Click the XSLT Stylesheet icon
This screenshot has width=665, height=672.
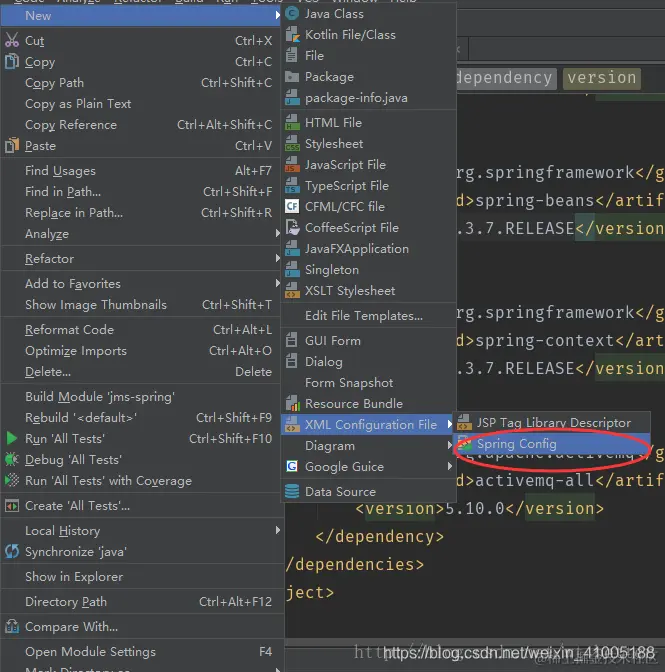(292, 291)
